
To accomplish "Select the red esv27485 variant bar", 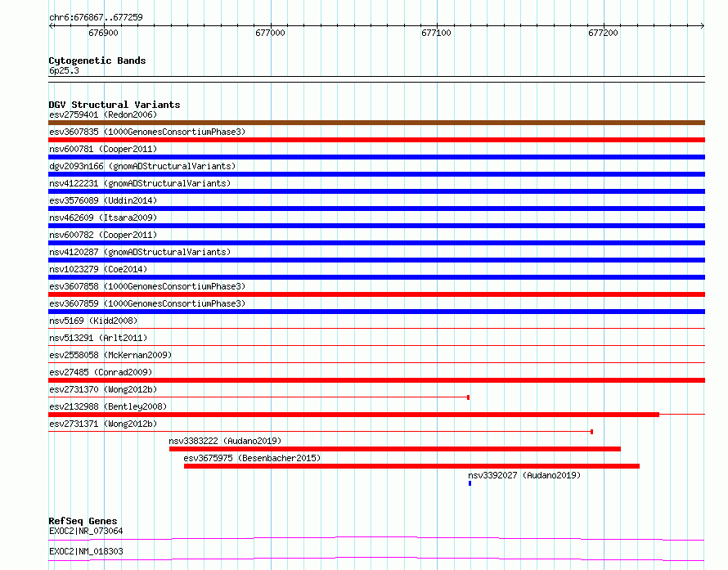I will 376,380.
